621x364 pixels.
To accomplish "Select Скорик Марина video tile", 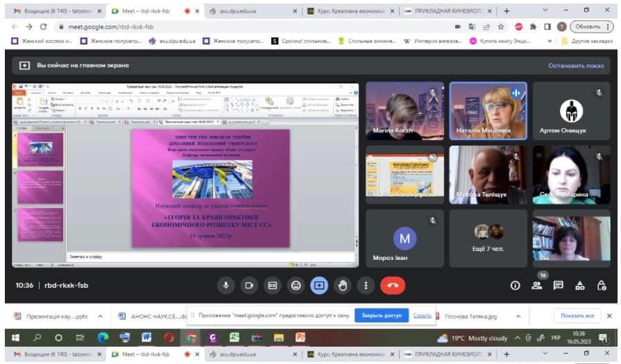I will (x=572, y=175).
